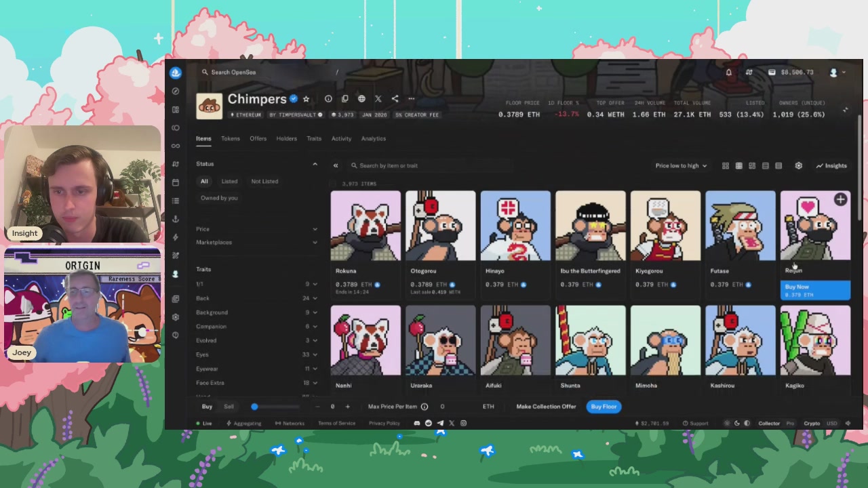Screen dimensions: 868x488
Task: Expand the Eyes trait filter
Action: 256,354
